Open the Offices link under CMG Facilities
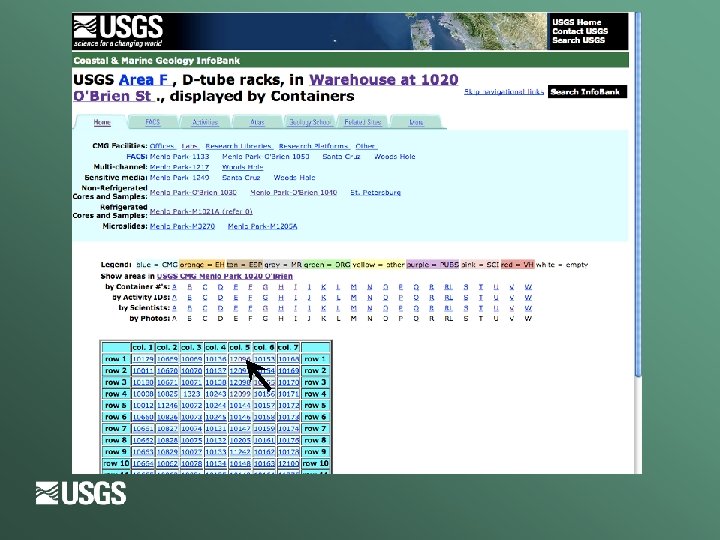Screen dimensions: 720x540 pyautogui.click(x=163, y=146)
